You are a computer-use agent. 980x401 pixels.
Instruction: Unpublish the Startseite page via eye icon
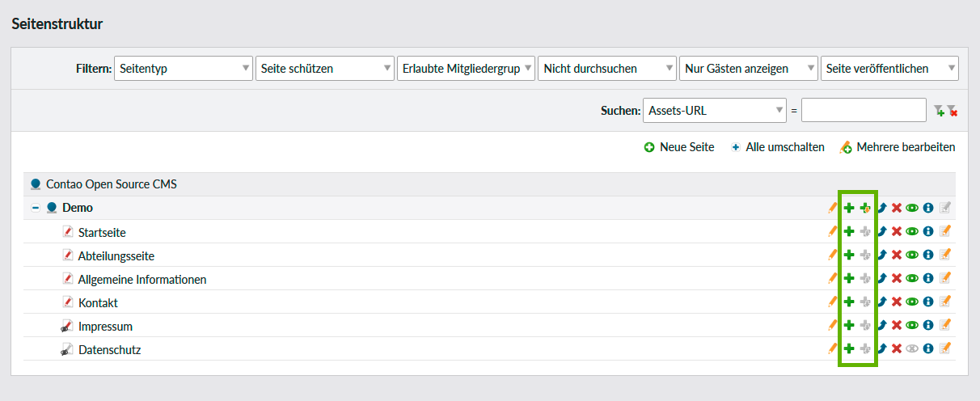coord(912,232)
